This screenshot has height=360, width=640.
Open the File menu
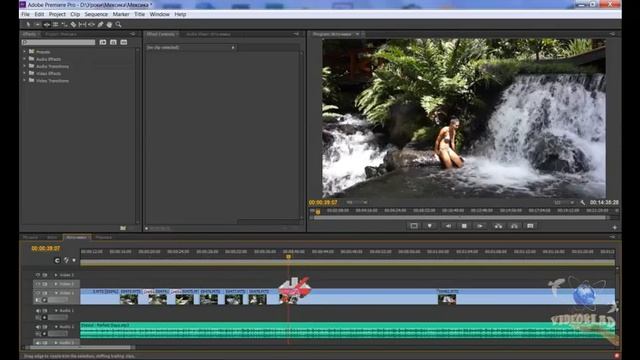pos(25,14)
